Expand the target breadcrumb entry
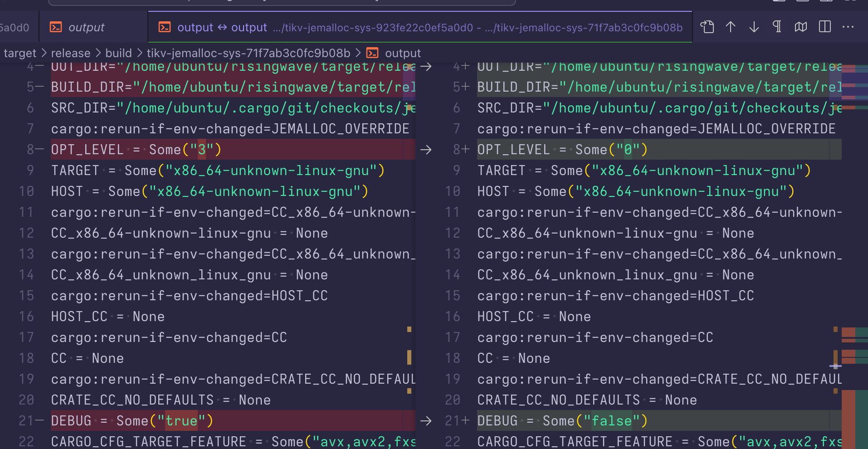Image resolution: width=868 pixels, height=449 pixels. tap(20, 53)
